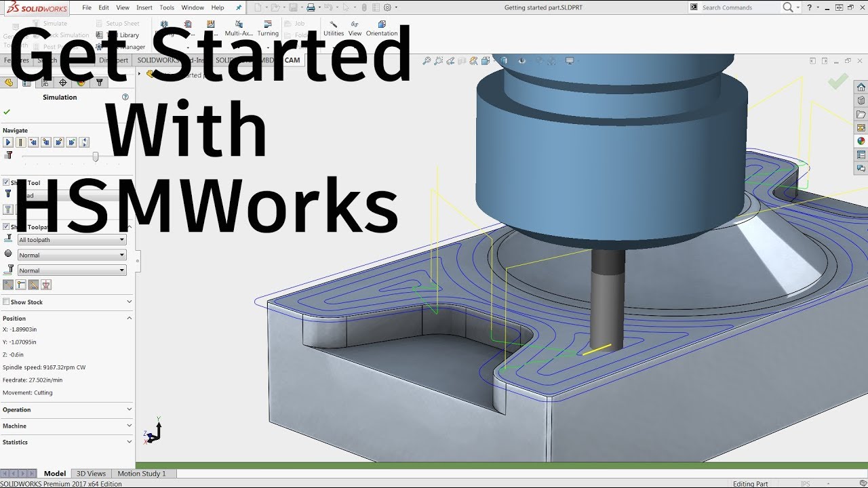The height and width of the screenshot is (488, 868).
Task: Pin the menu bar with pushpin
Action: (239, 7)
